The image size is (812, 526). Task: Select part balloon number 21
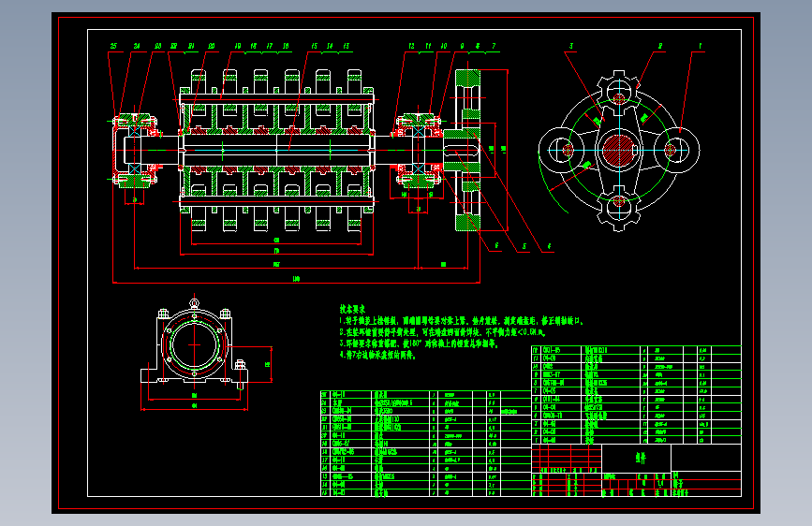pos(192,46)
